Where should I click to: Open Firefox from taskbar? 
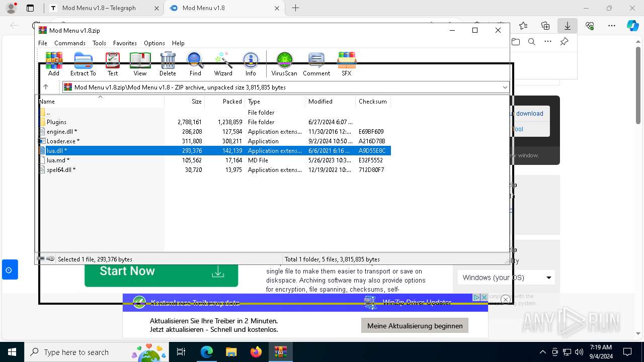pos(256,352)
